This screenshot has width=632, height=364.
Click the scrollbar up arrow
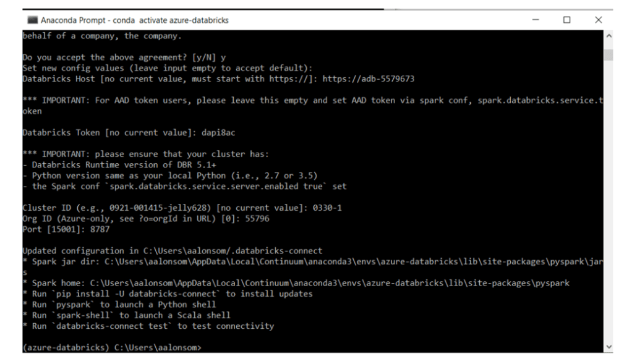tap(609, 36)
